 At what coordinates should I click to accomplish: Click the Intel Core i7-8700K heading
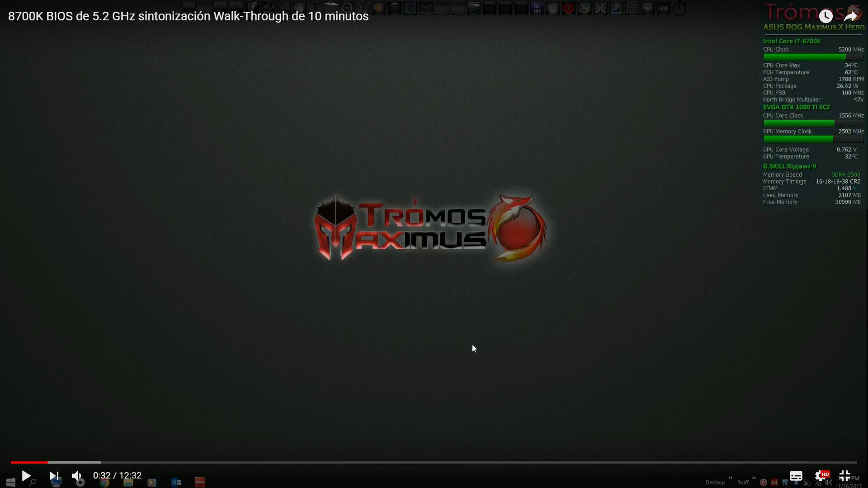792,41
